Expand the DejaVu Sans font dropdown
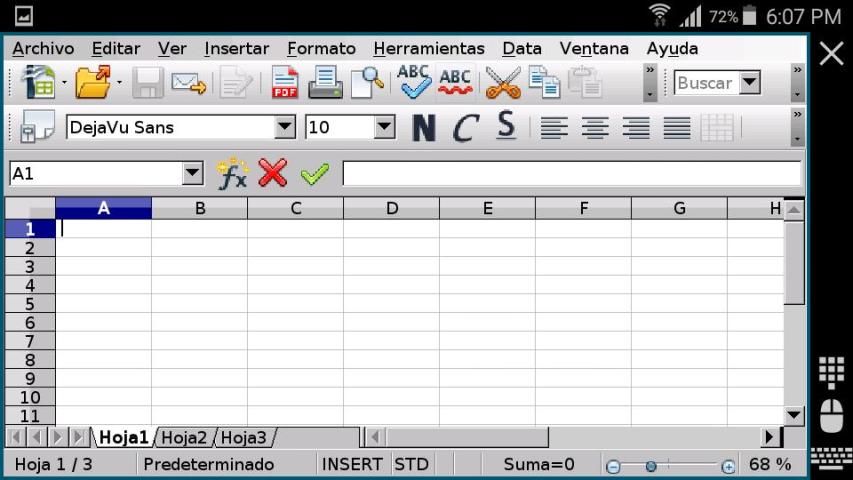Image resolution: width=853 pixels, height=480 pixels. [286, 127]
